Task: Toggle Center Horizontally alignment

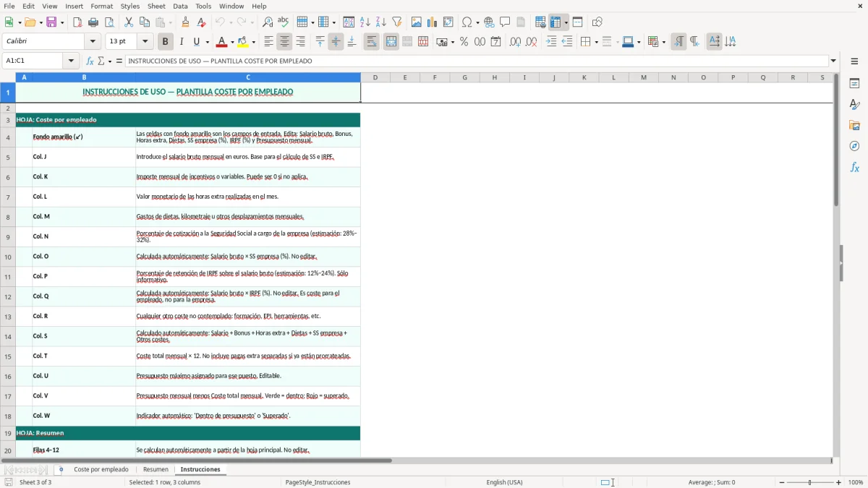Action: (x=285, y=42)
